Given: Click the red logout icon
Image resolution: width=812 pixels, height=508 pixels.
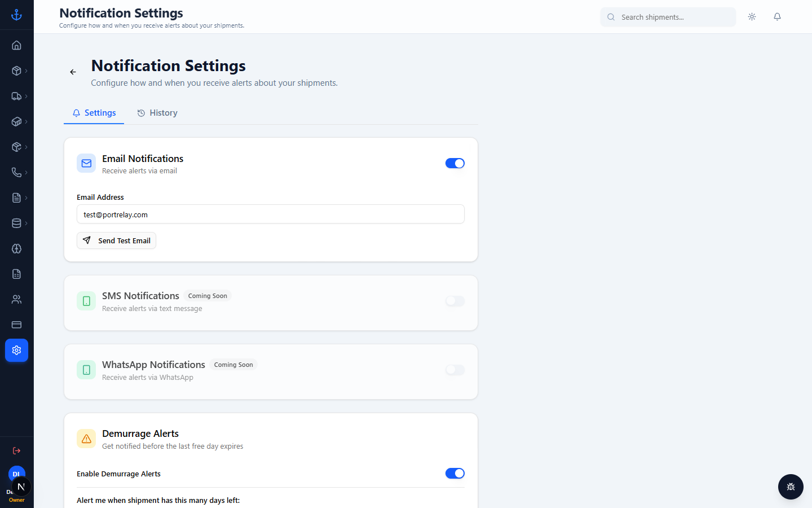Looking at the screenshot, I should (16, 450).
